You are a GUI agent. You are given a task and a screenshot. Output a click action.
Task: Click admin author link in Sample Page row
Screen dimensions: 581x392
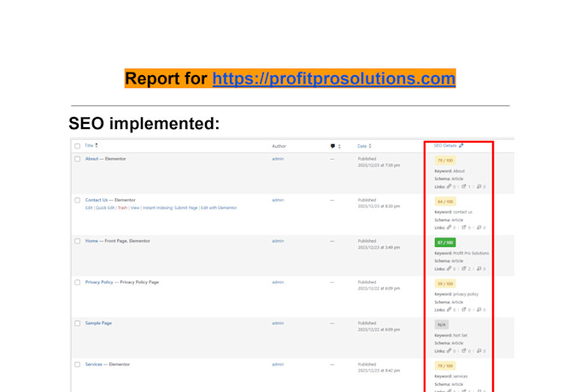[278, 324]
